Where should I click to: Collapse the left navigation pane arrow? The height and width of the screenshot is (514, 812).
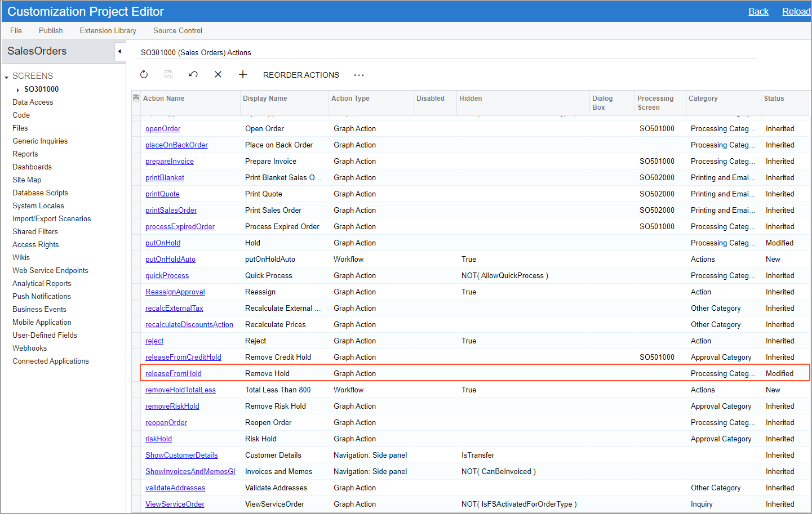click(119, 51)
